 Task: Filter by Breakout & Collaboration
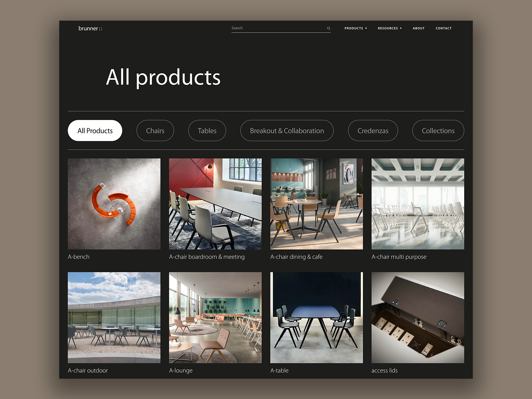click(287, 131)
